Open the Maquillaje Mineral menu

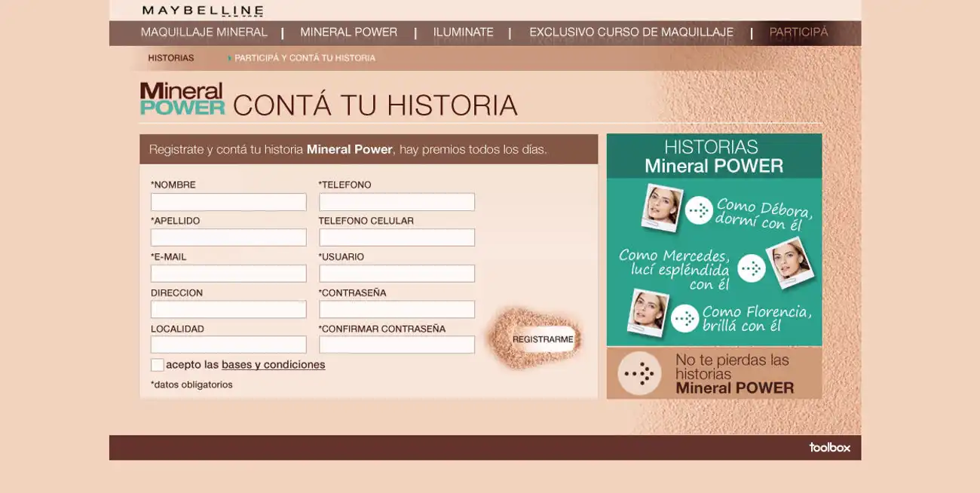click(204, 32)
